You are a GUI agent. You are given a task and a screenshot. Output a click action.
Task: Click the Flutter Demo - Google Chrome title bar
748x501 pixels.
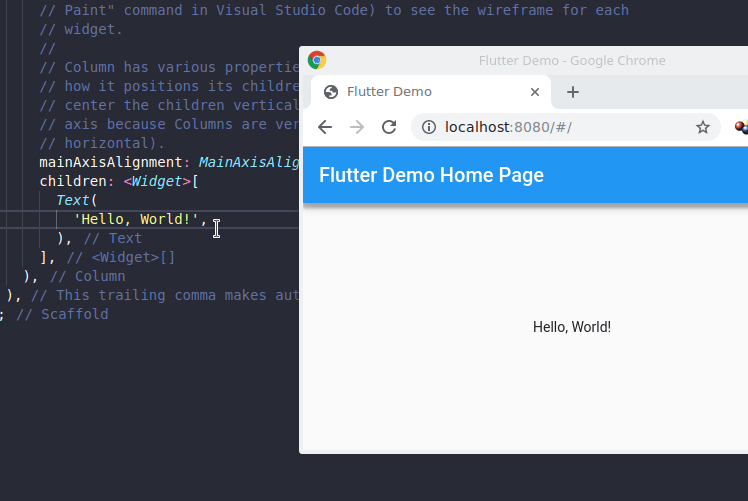click(572, 60)
